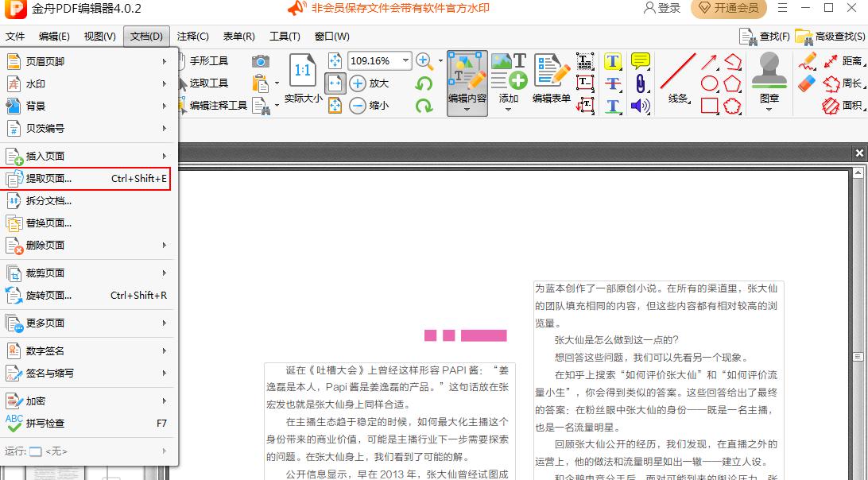The width and height of the screenshot is (868, 480).
Task: Select the pencil freehand drawing tool
Action: pyautogui.click(x=808, y=60)
